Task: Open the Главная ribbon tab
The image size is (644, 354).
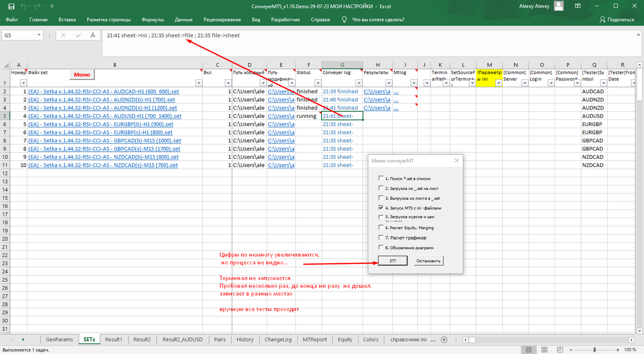Action: click(x=38, y=19)
